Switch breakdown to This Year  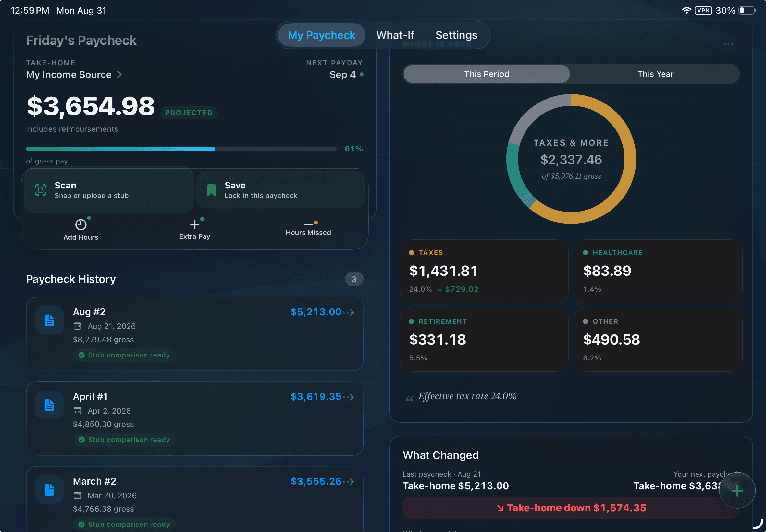(655, 74)
